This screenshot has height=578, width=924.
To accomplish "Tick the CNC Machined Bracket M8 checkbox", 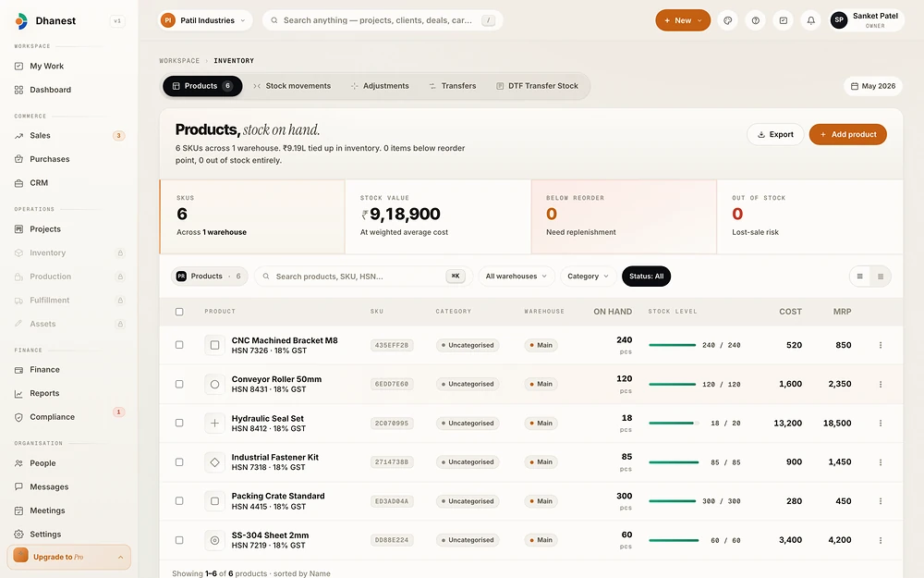I will click(x=179, y=345).
